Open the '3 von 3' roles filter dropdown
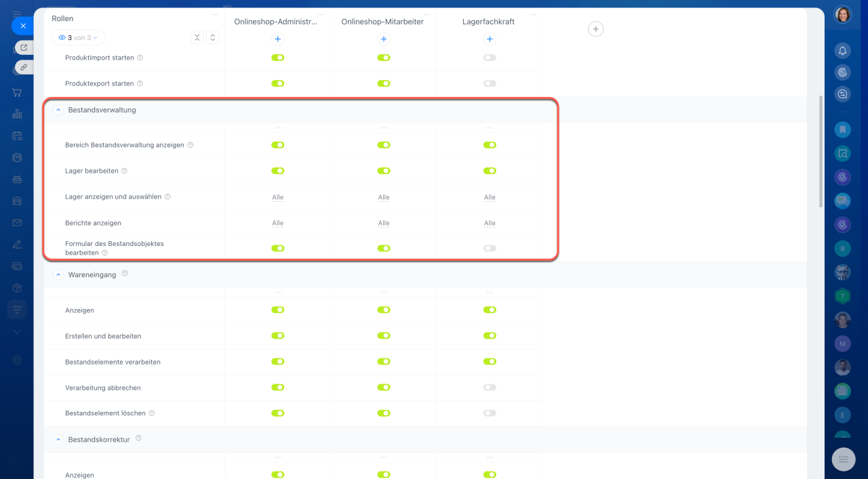868x479 pixels. (78, 38)
